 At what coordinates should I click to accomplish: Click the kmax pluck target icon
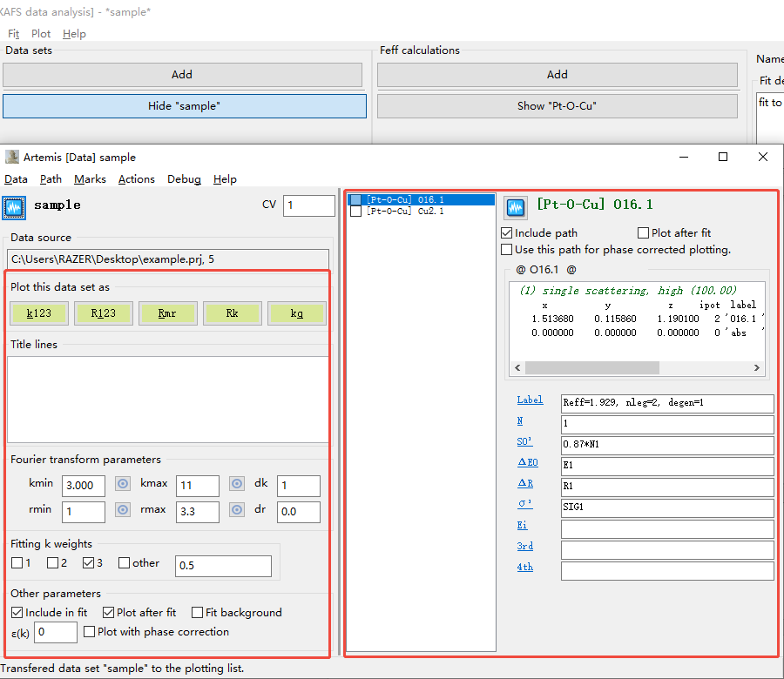point(236,485)
